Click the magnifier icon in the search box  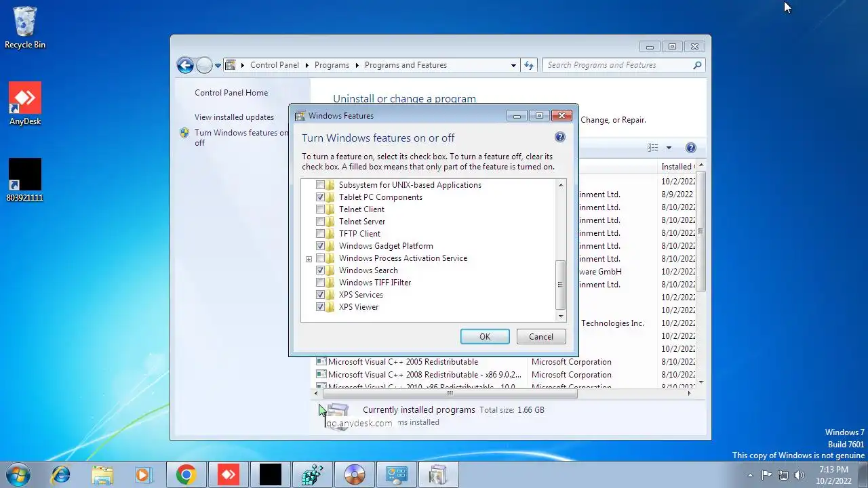tap(697, 65)
